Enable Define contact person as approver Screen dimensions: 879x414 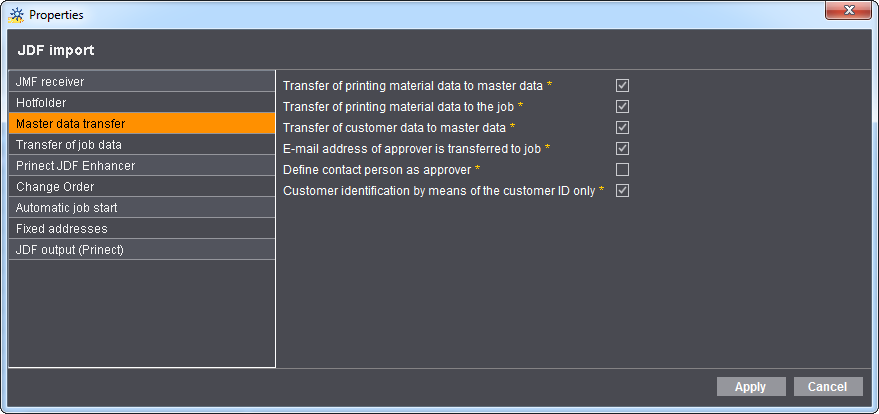(x=622, y=169)
